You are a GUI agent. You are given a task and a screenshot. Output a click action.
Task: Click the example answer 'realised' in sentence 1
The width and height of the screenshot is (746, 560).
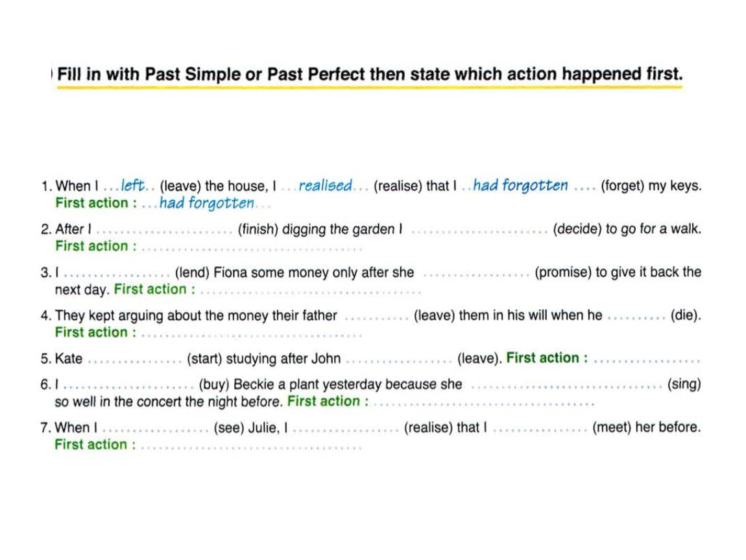pyautogui.click(x=326, y=185)
